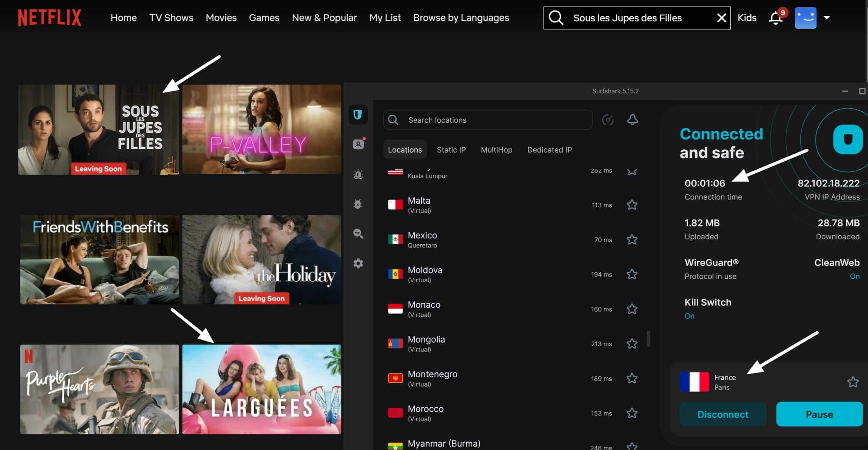The image size is (868, 450).
Task: Open Netflix Kids link
Action: click(747, 18)
